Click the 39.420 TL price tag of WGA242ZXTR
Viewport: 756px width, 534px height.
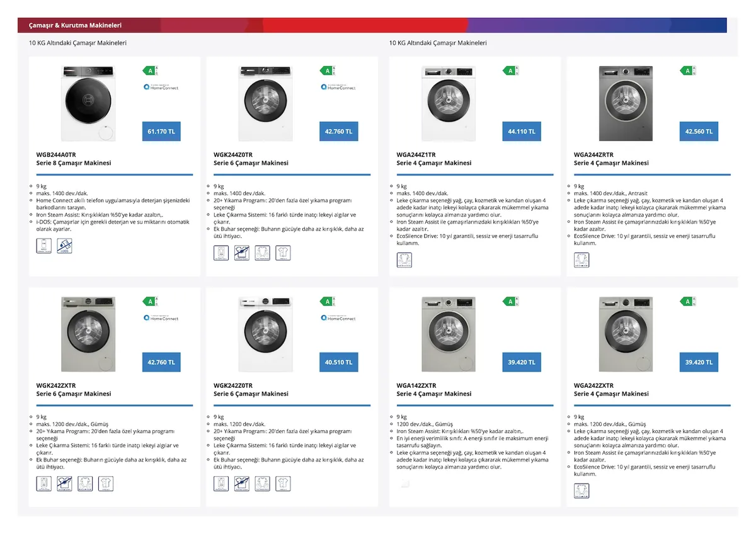pos(699,363)
